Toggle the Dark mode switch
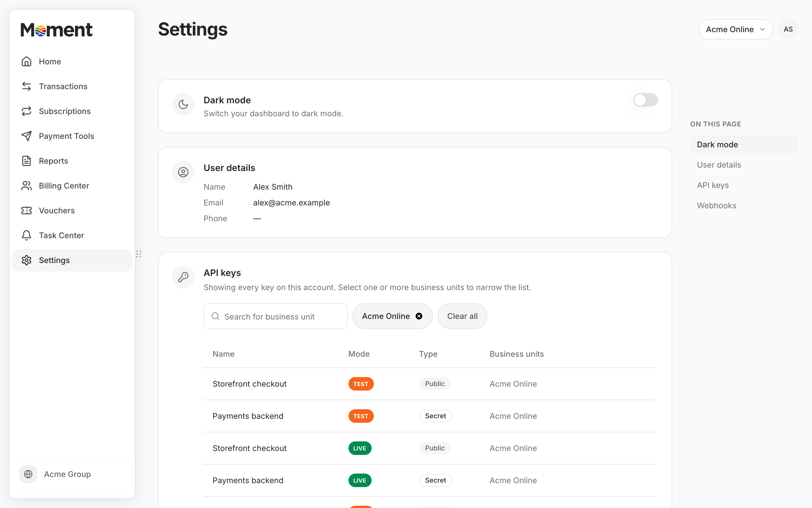Image resolution: width=812 pixels, height=508 pixels. point(645,100)
